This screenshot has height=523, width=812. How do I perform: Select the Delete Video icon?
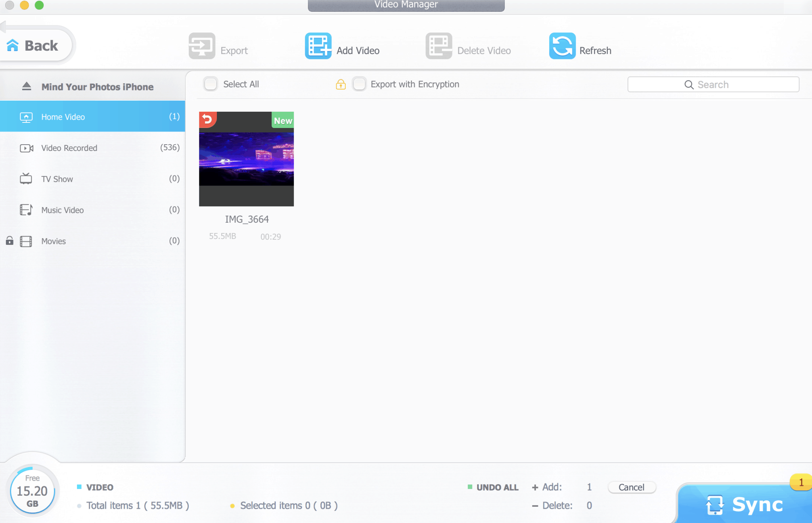[x=439, y=46]
